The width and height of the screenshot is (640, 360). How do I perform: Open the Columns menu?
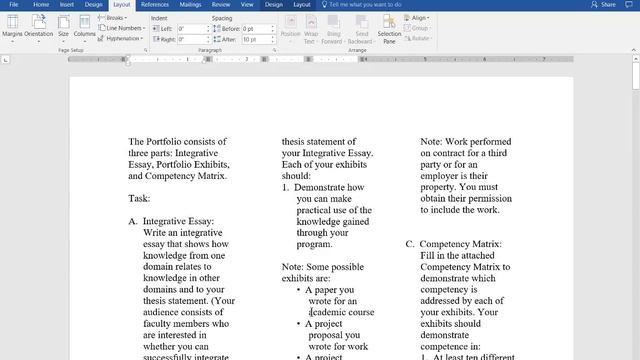pos(84,28)
